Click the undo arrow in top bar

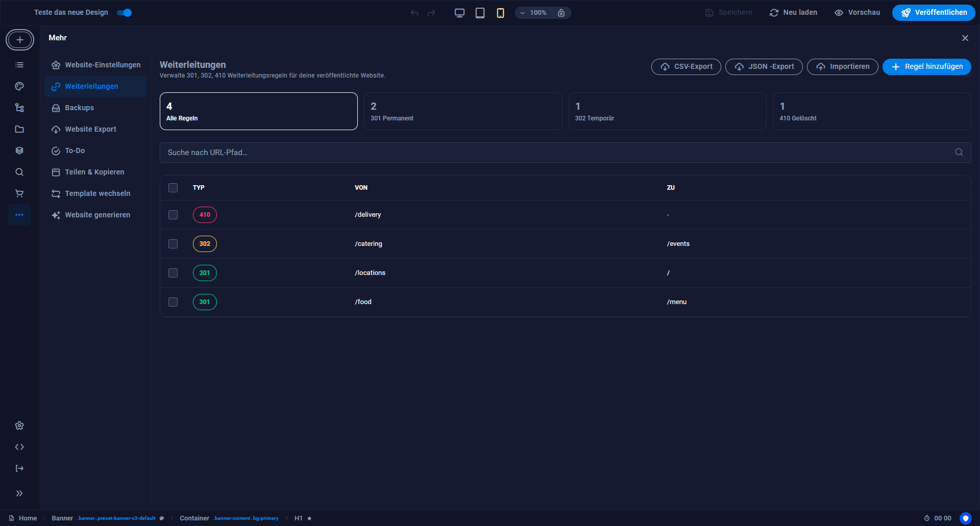tap(414, 13)
